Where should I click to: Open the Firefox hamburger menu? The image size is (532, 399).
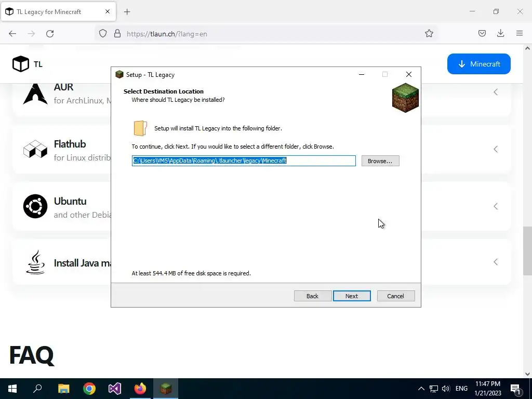point(520,33)
